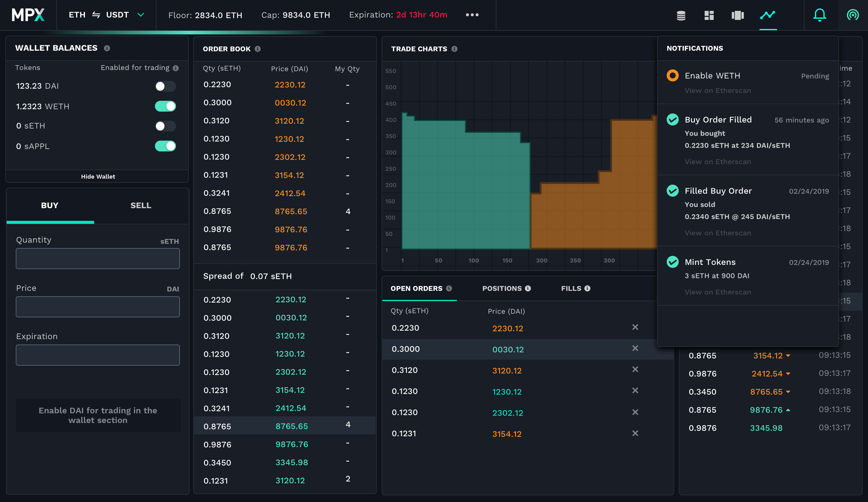This screenshot has height=502, width=868.
Task: Click info icon beside Enabled for trading
Action: pos(176,68)
